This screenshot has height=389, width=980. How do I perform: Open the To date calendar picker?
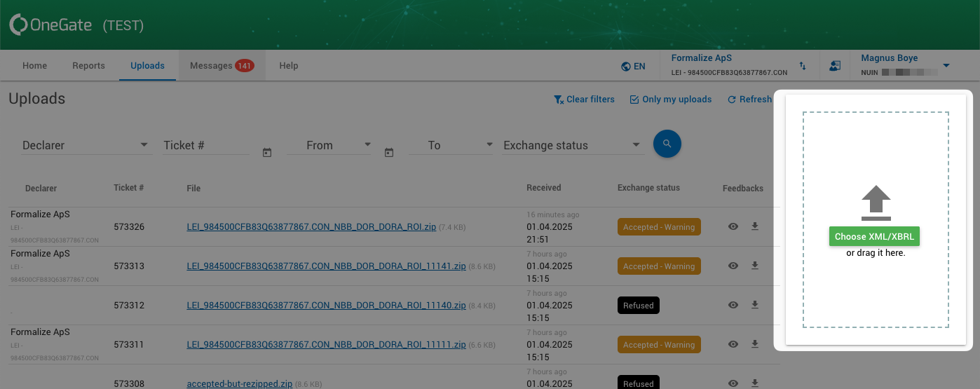pyautogui.click(x=389, y=152)
